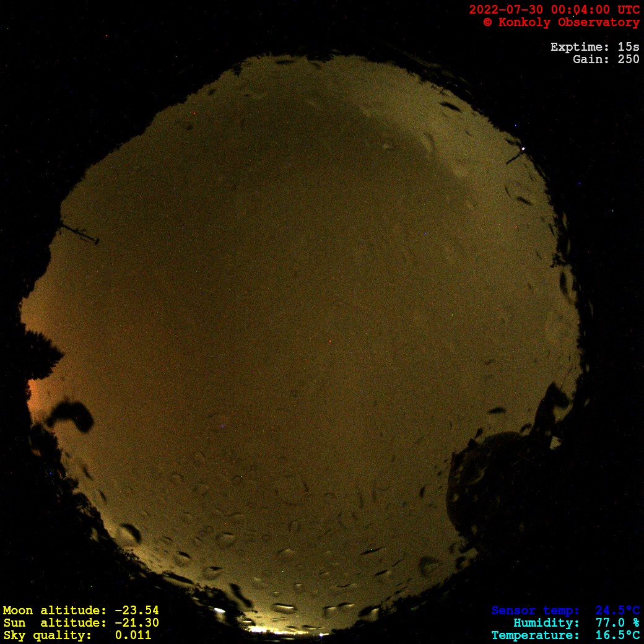Image resolution: width=644 pixels, height=644 pixels.
Task: Click the red hot pixel near image center
Action: [x=329, y=341]
